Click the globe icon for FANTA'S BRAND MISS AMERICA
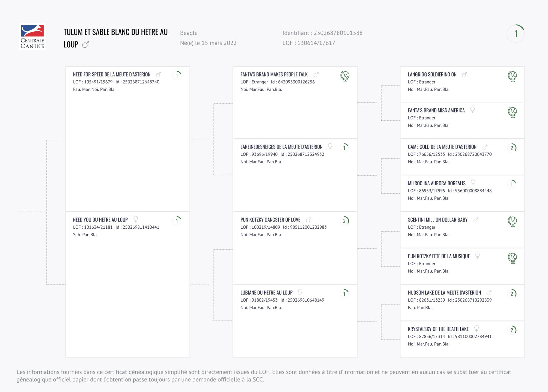Screen dimensions: 548x392 click(512, 112)
